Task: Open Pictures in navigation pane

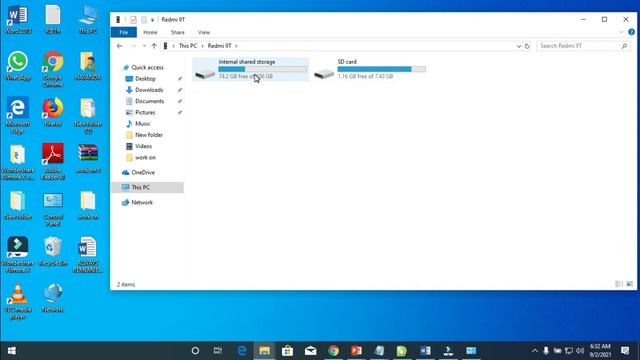Action: 145,112
